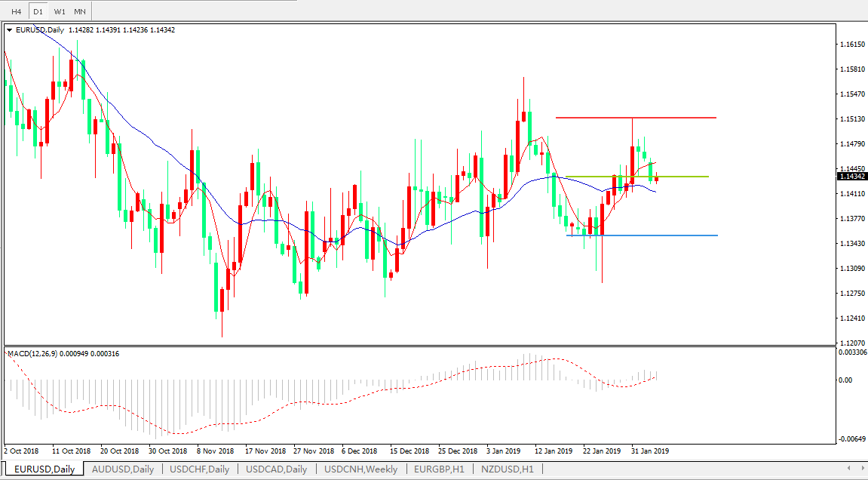The image size is (868, 480).
Task: Select the USDCNH,Weekly tab
Action: pos(360,469)
